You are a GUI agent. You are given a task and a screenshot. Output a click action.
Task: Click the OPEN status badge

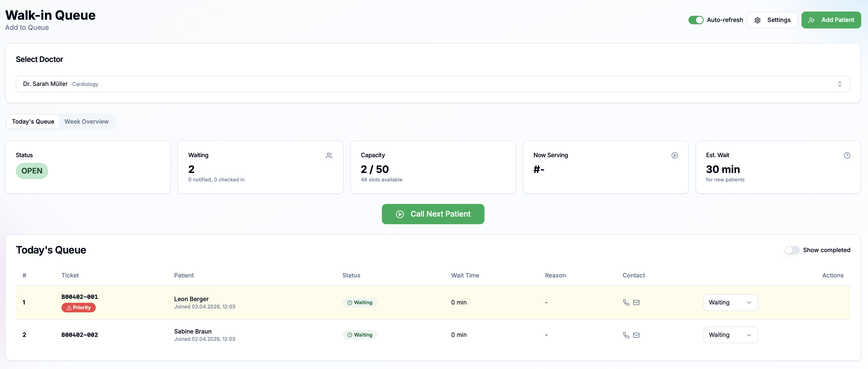point(32,171)
